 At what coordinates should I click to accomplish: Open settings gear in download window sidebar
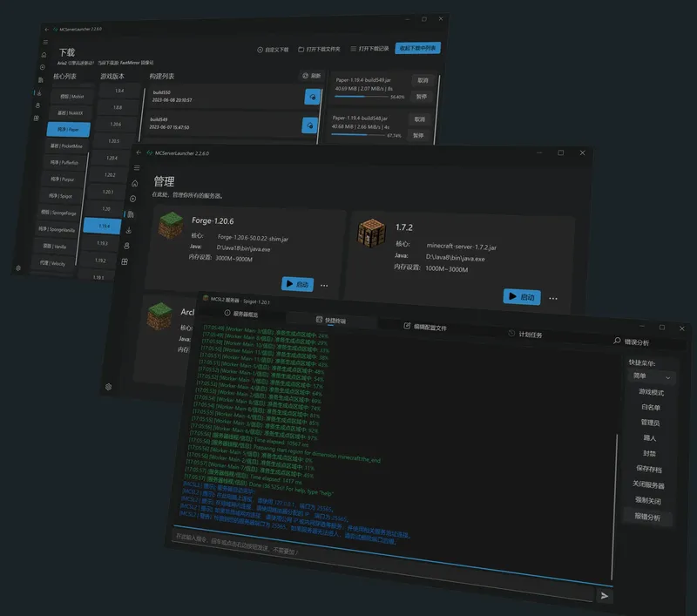(18, 268)
